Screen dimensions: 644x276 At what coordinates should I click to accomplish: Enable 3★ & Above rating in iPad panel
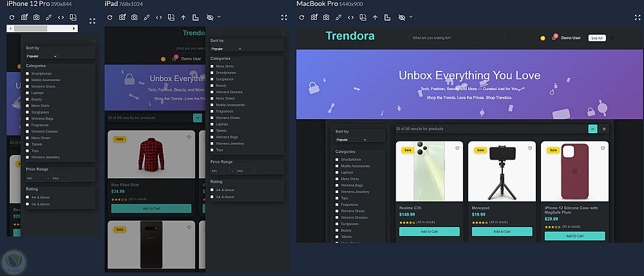[x=212, y=197]
